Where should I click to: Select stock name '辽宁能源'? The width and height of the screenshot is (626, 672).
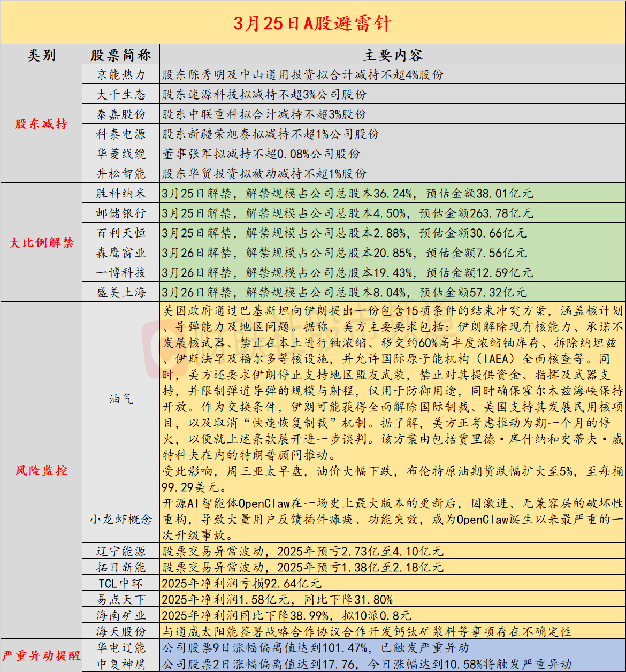click(121, 552)
